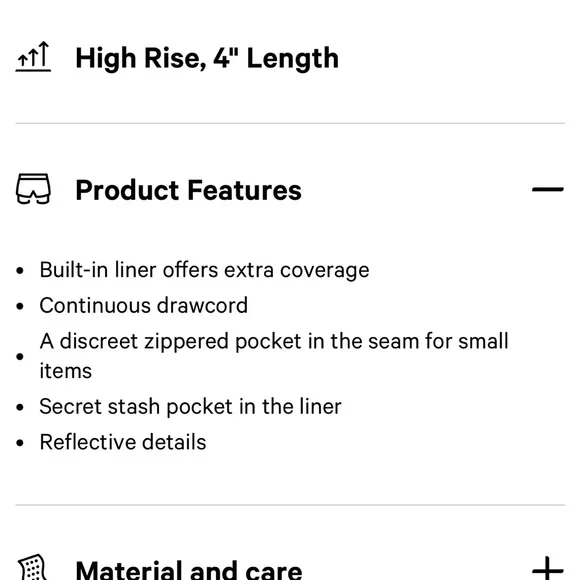Click the bullet dot before Reflective details

[x=20, y=443]
